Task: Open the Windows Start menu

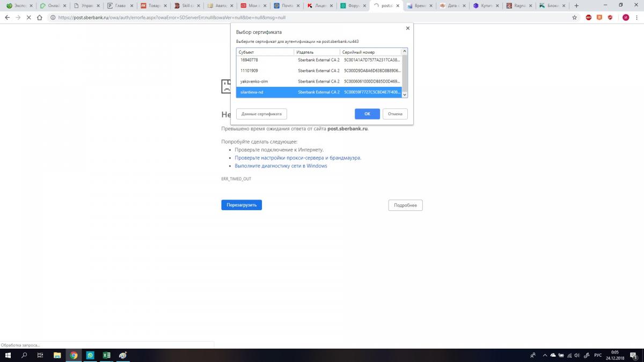Action: [8, 355]
